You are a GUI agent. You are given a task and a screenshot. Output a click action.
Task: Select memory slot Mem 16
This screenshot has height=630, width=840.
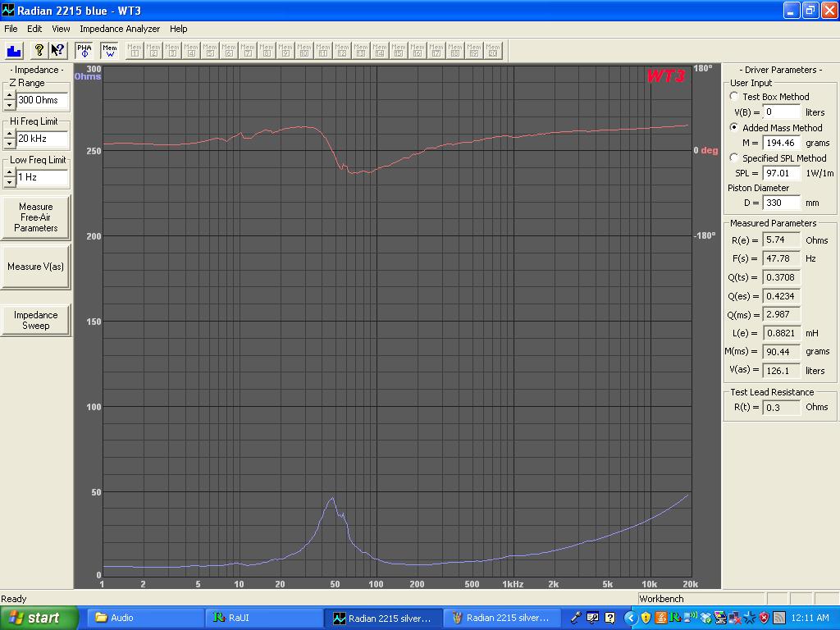[x=418, y=51]
